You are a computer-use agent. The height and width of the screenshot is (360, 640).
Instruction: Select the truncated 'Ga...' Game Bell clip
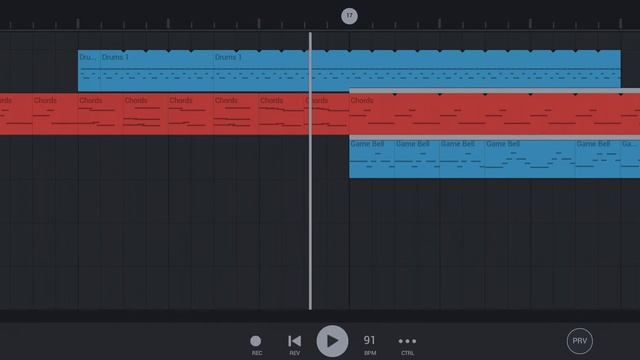[630, 159]
